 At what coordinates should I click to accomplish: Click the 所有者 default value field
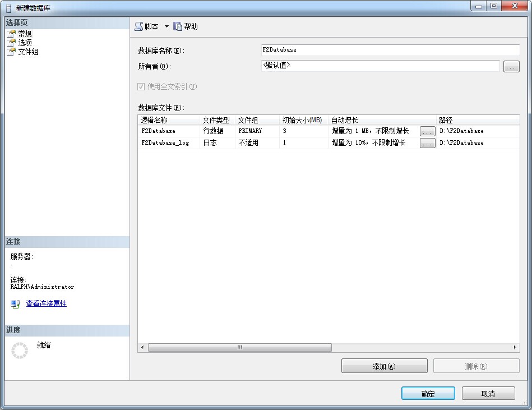[380, 66]
